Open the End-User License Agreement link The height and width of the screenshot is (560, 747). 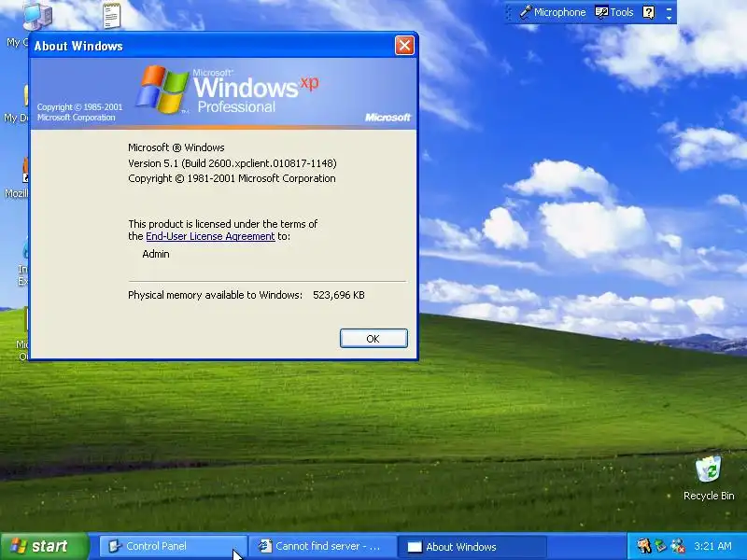click(210, 236)
